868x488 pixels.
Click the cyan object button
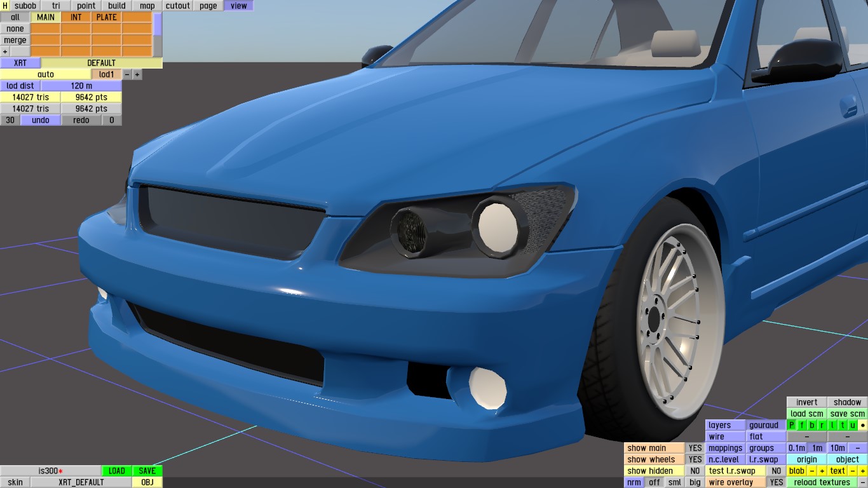[x=848, y=459]
